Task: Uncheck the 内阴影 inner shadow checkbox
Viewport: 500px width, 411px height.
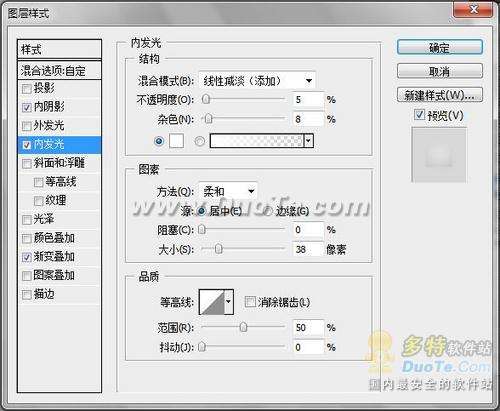Action: coord(26,107)
